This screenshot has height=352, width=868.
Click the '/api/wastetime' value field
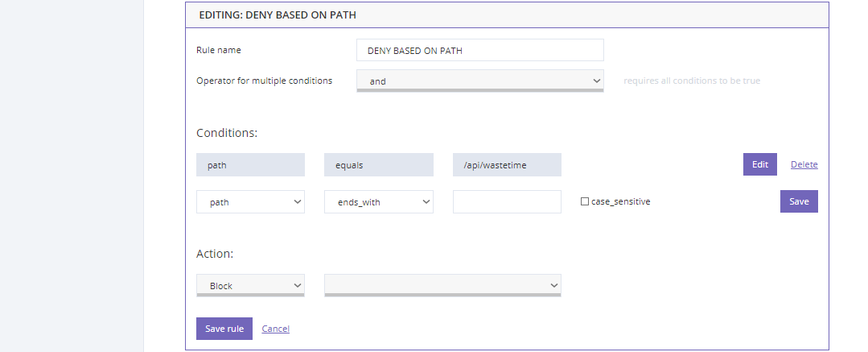point(507,164)
